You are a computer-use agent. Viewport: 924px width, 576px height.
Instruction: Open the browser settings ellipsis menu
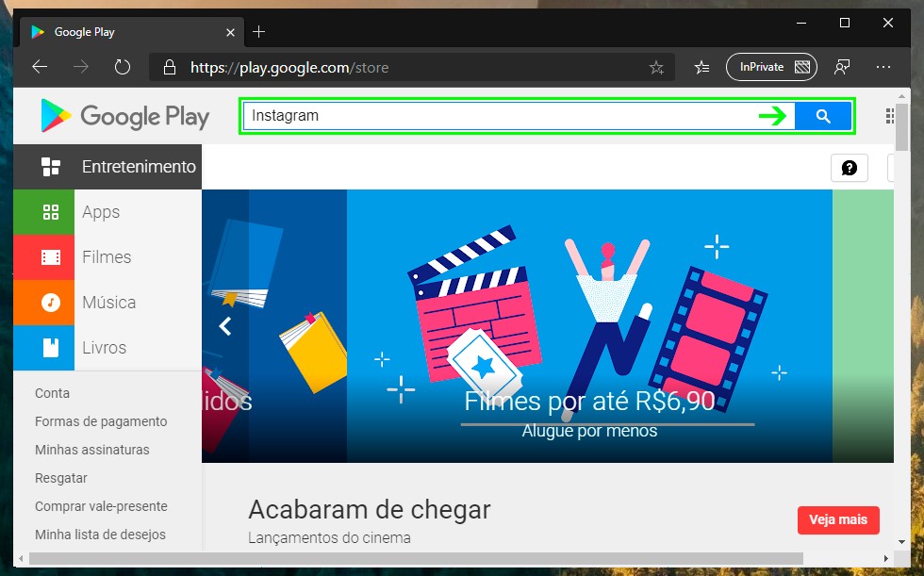click(883, 67)
